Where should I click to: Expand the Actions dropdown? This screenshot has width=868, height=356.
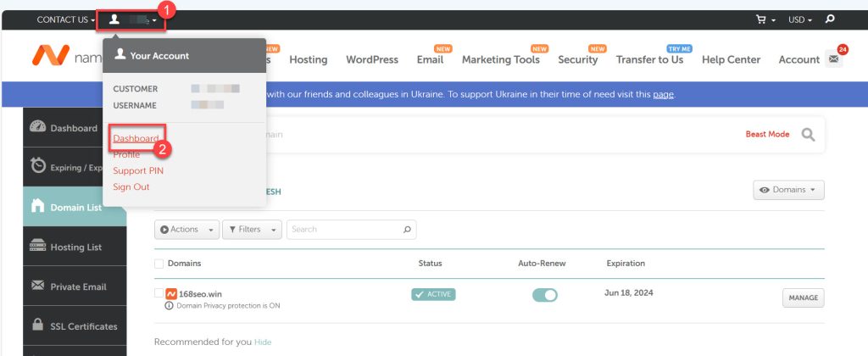tap(186, 230)
